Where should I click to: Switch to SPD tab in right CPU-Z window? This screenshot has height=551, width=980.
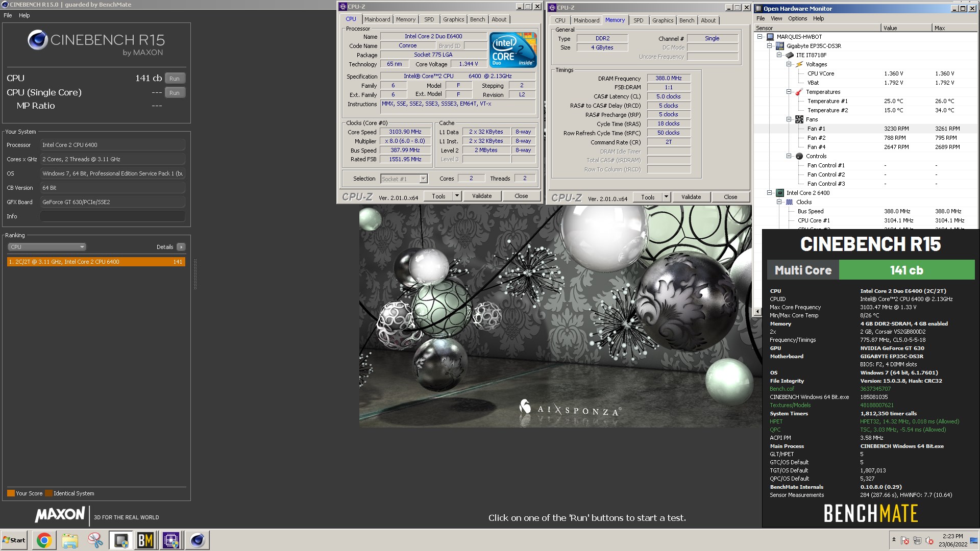click(638, 20)
